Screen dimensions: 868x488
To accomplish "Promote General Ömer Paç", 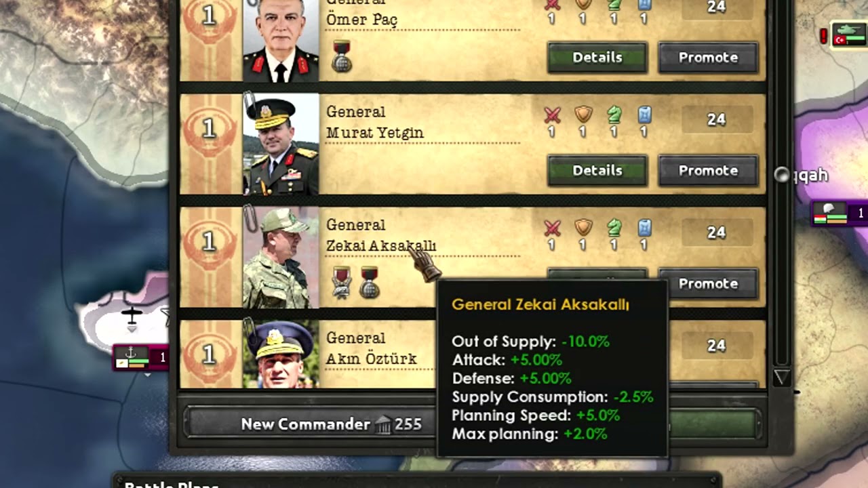I will (708, 58).
